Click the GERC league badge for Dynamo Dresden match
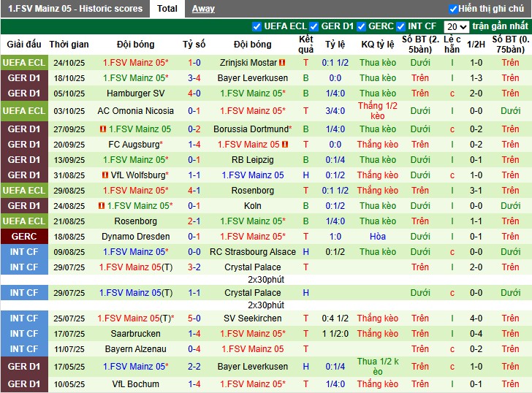532x393 pixels. coord(23,237)
